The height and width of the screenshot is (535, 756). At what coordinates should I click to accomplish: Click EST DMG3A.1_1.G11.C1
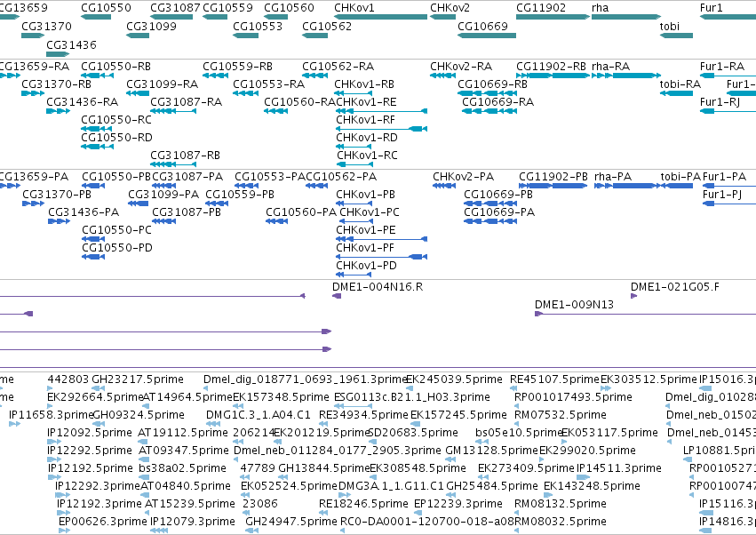(x=391, y=486)
